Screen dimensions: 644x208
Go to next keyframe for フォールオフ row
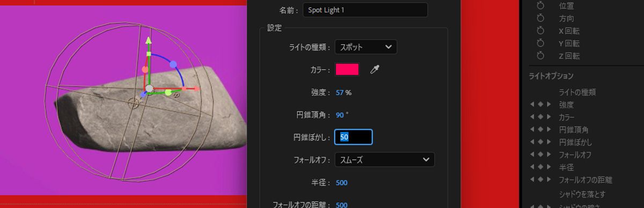click(x=548, y=154)
